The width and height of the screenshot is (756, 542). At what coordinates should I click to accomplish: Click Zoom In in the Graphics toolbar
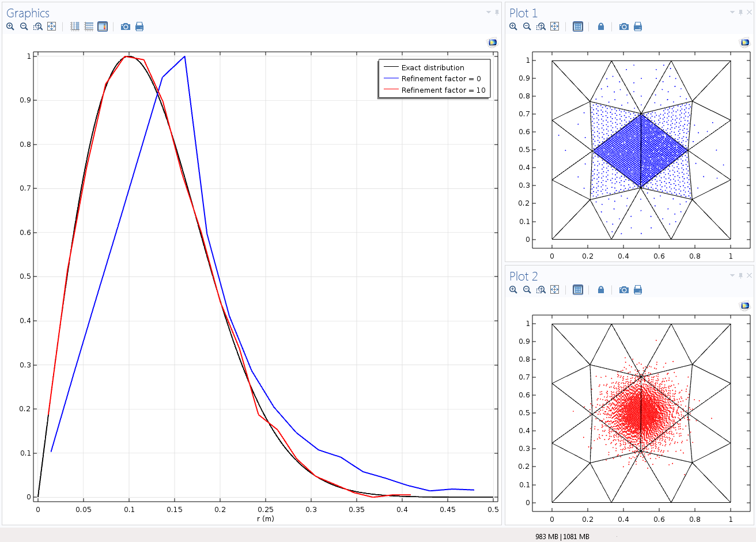coord(10,26)
